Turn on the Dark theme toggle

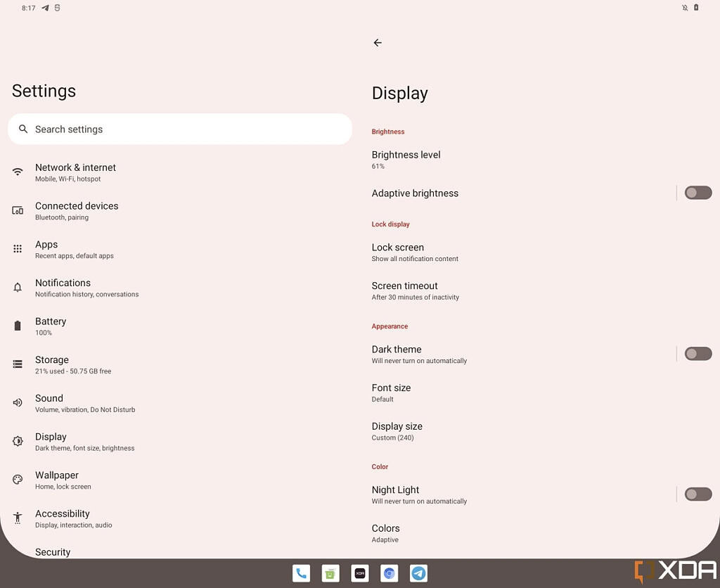click(697, 354)
